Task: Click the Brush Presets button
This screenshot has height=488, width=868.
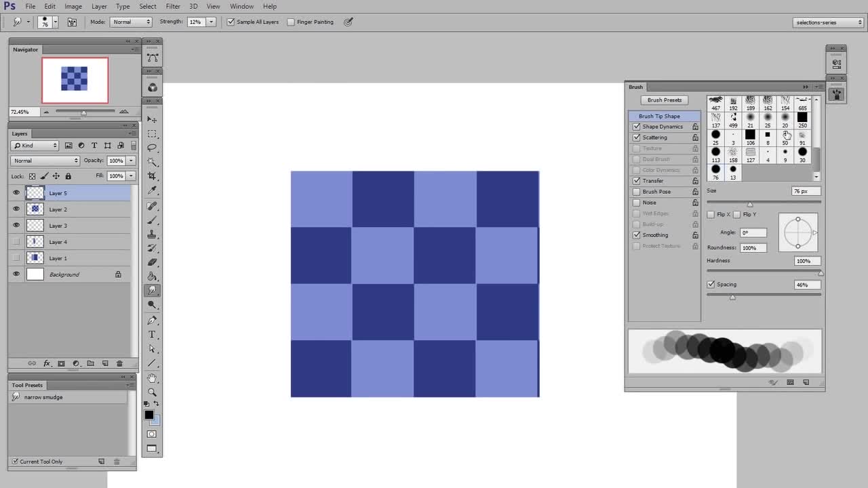Action: click(665, 100)
